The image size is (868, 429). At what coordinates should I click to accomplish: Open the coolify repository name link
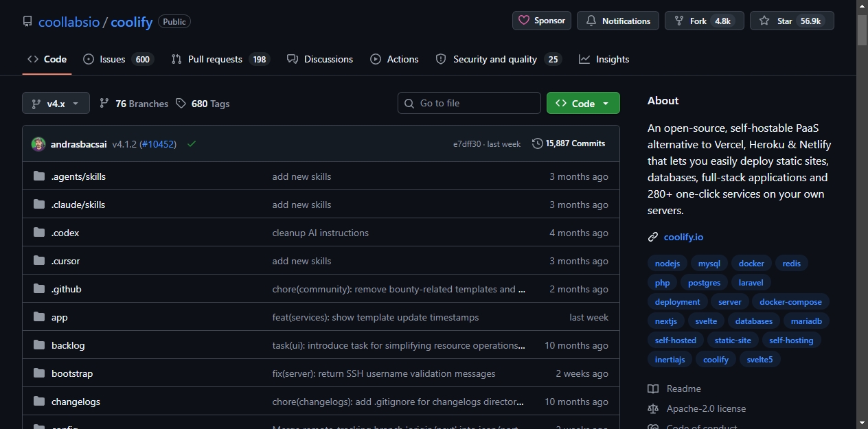click(132, 22)
